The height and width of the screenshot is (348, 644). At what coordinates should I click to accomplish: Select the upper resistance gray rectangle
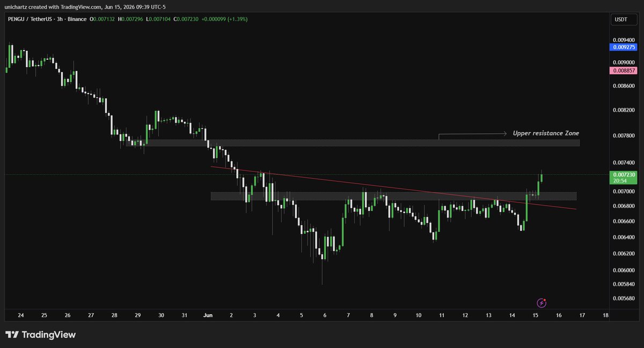tap(353, 143)
